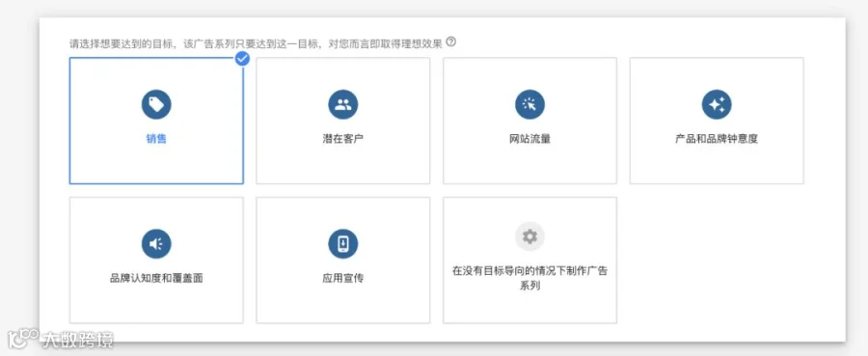Click the megaphone icon for 品牌认知度和覆盖面
Viewport: 868px width, 356px height.
(x=156, y=244)
